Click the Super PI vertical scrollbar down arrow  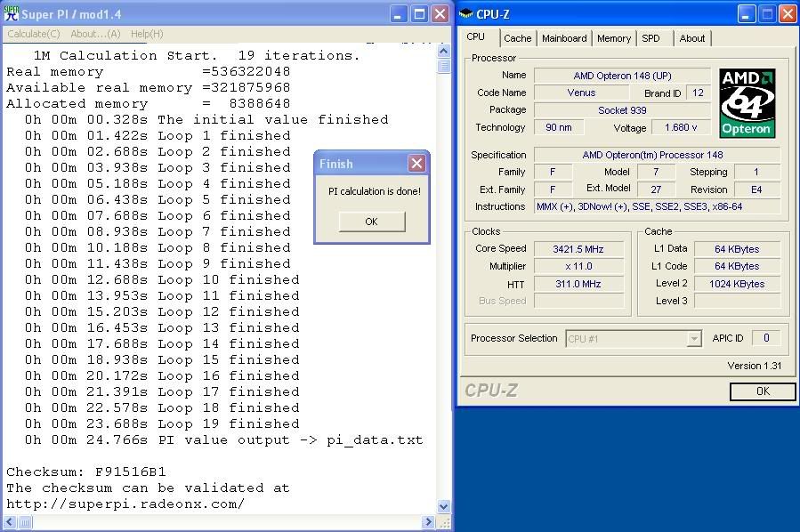point(444,506)
